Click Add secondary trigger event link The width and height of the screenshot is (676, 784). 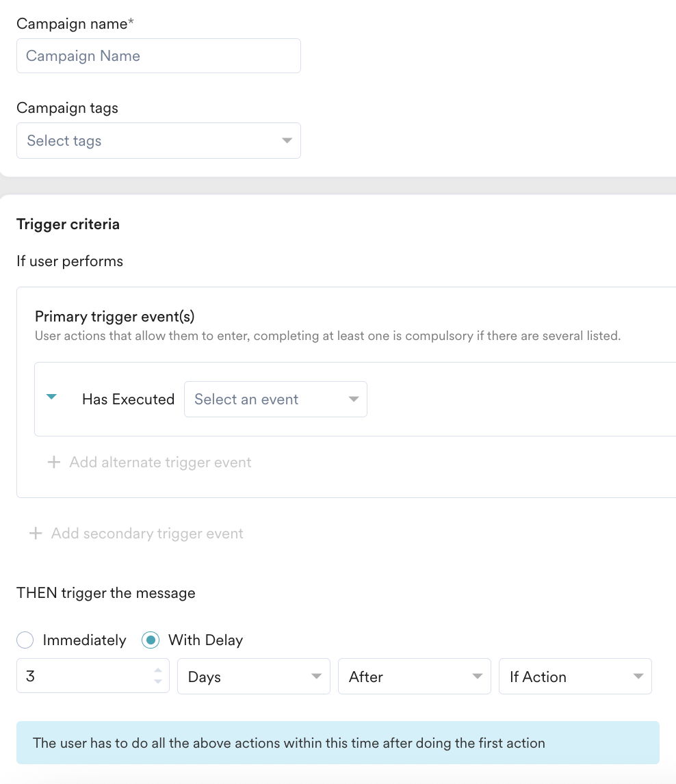(147, 534)
